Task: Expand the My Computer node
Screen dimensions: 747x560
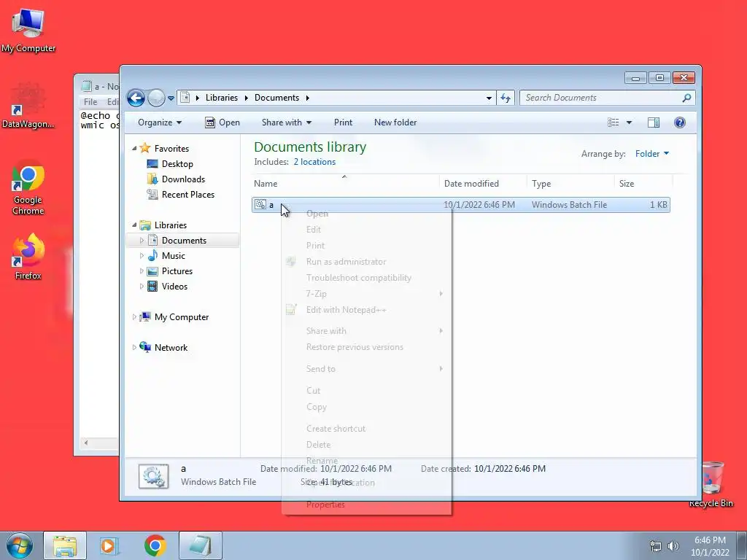Action: click(134, 316)
